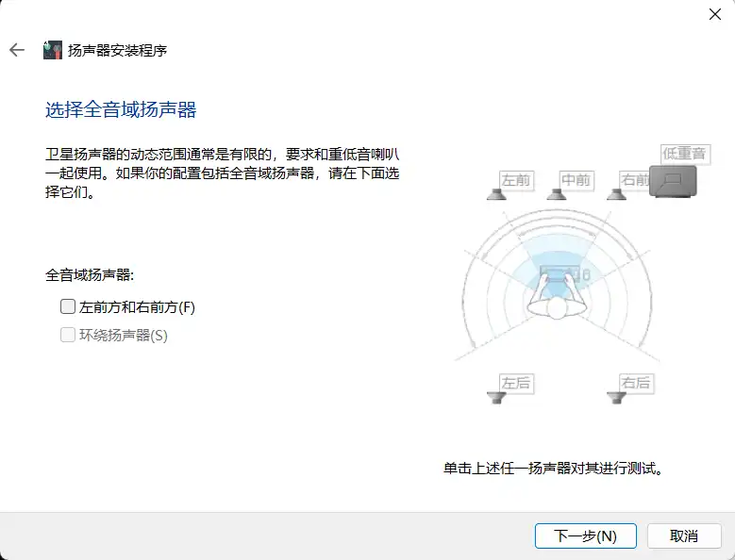735x560 pixels.
Task: Test the subwoofer box icon
Action: click(673, 180)
